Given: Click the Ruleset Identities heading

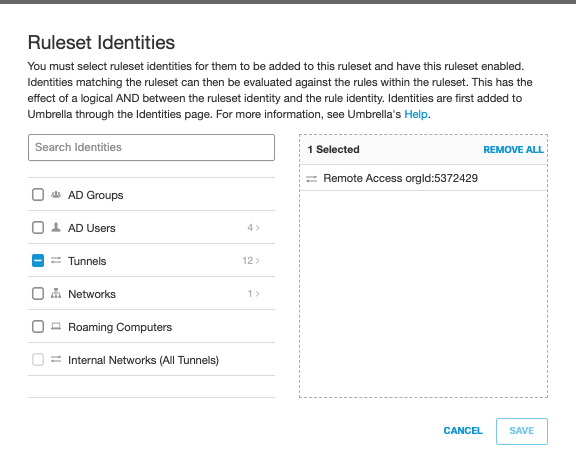Looking at the screenshot, I should pyautogui.click(x=101, y=42).
